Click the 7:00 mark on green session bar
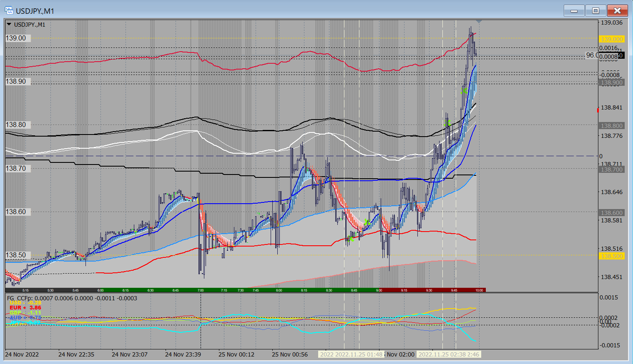Image resolution: width=633 pixels, height=364 pixels. [201, 290]
